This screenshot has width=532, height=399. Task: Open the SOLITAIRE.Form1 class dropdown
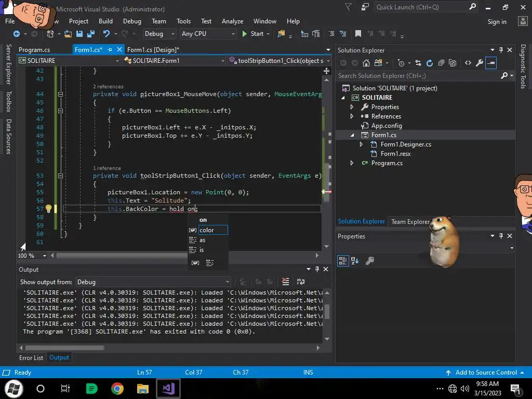pyautogui.click(x=175, y=61)
